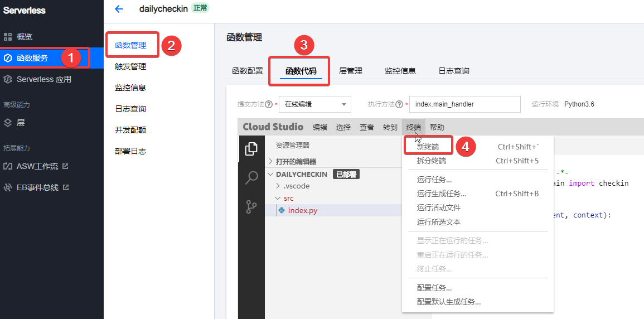Click the help icon next to 提交方法
This screenshot has width=644, height=319.
point(269,104)
